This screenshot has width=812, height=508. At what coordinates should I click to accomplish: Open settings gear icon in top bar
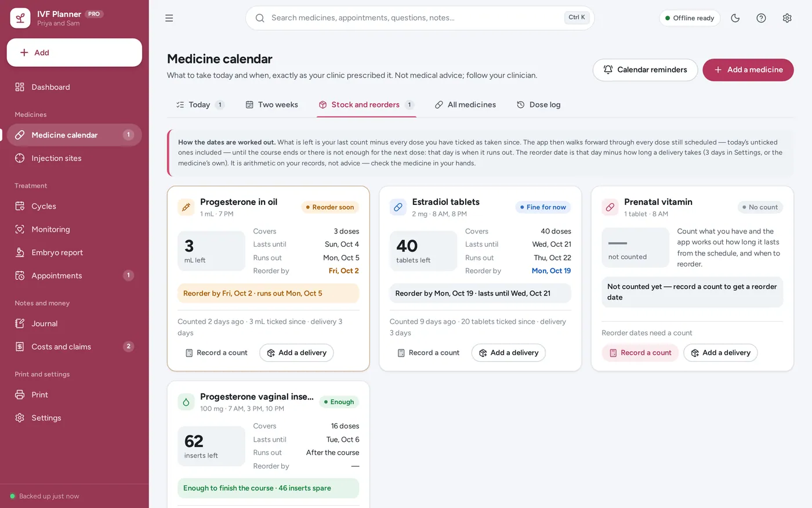point(787,18)
